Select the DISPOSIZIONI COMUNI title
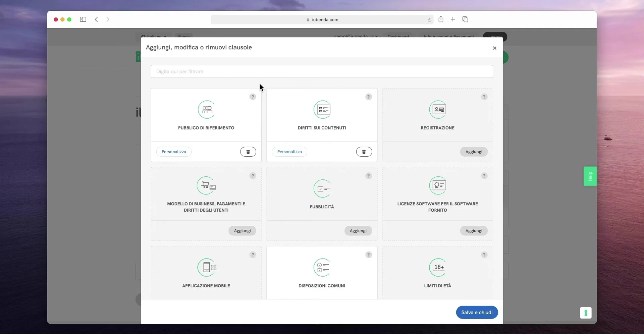Viewport: 644px width, 334px height. 322,286
